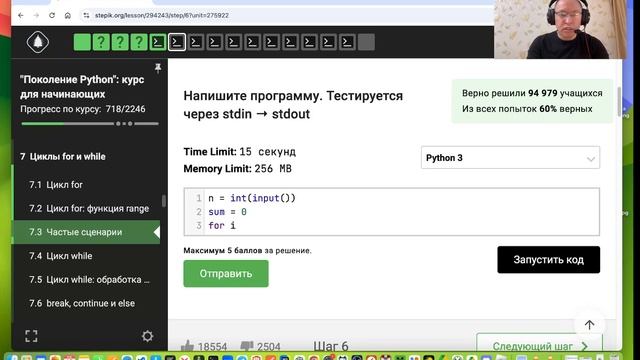Select the white-outlined current terminal step

coord(177,42)
